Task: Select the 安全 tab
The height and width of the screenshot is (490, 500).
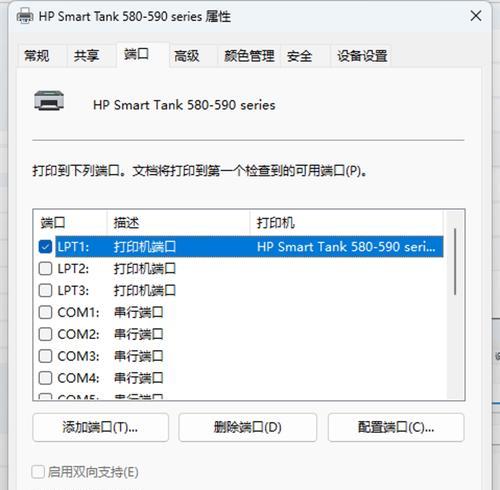Action: click(x=299, y=56)
